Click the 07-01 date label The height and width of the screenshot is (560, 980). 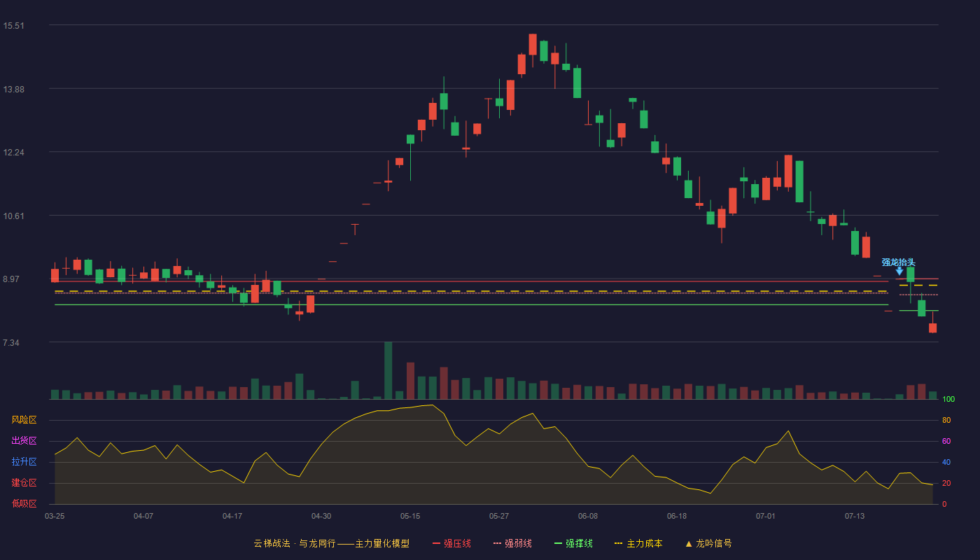coord(766,516)
